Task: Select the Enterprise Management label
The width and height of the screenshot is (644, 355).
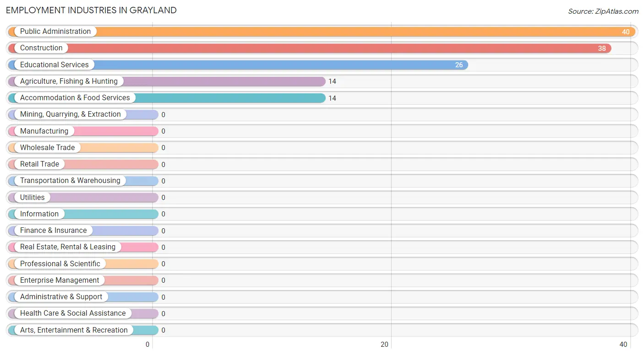Action: tap(60, 280)
